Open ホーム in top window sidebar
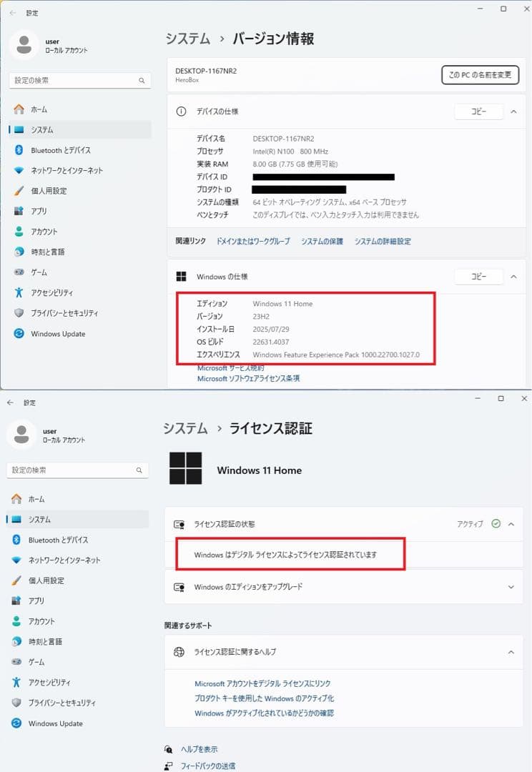The height and width of the screenshot is (772, 532). [x=80, y=109]
